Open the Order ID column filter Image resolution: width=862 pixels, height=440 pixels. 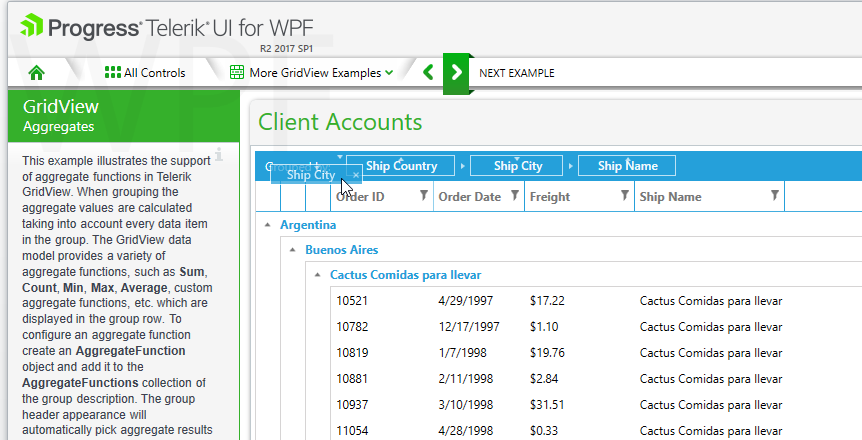click(423, 196)
